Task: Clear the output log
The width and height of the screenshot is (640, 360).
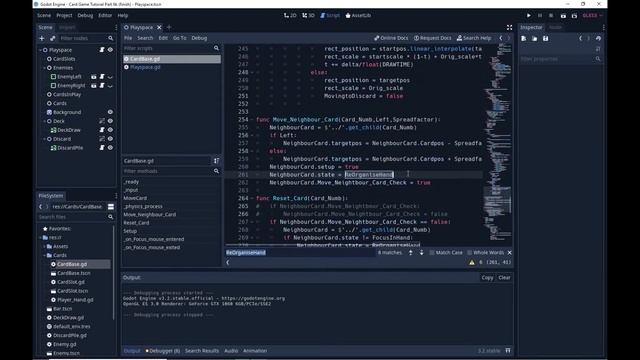Action: (504, 278)
